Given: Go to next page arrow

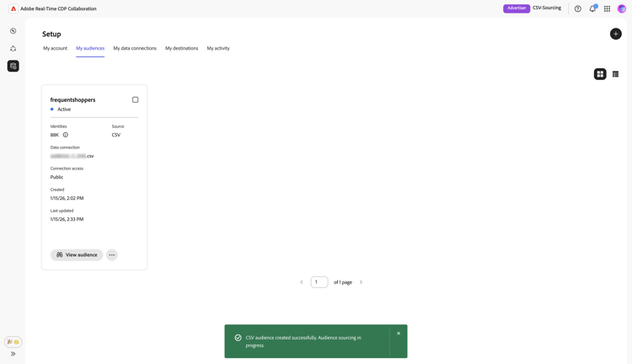Looking at the screenshot, I should [x=362, y=282].
